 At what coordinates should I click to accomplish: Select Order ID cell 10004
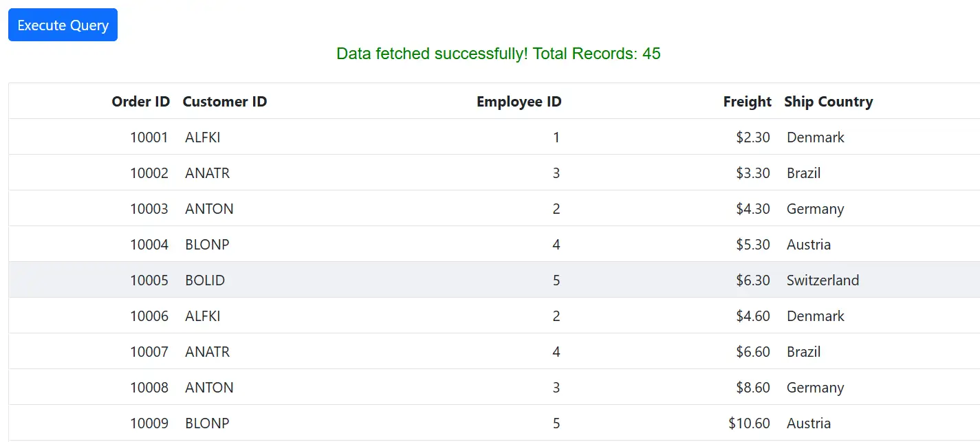pos(149,245)
